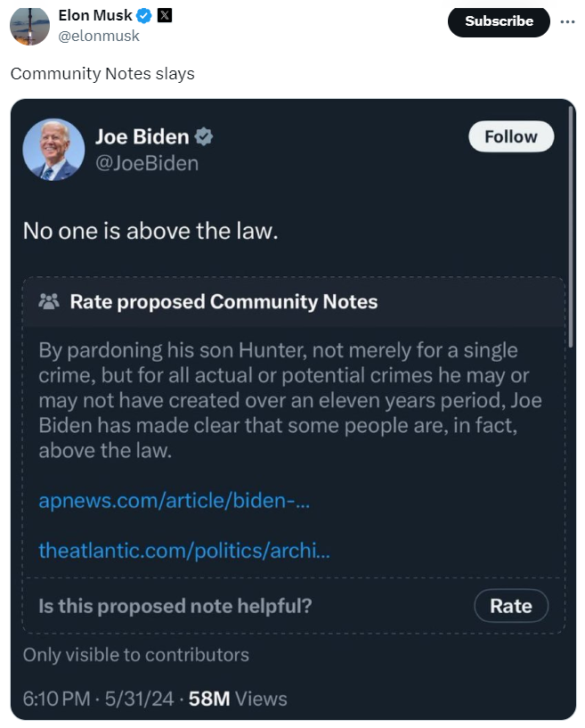Click the X affiliation badge beside Elon Musk
The width and height of the screenshot is (585, 728).
pyautogui.click(x=165, y=16)
